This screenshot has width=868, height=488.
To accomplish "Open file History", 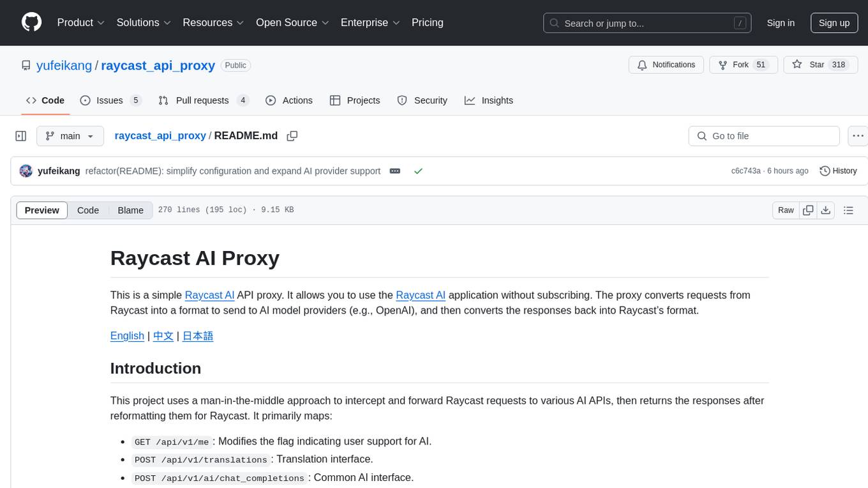I will 838,171.
